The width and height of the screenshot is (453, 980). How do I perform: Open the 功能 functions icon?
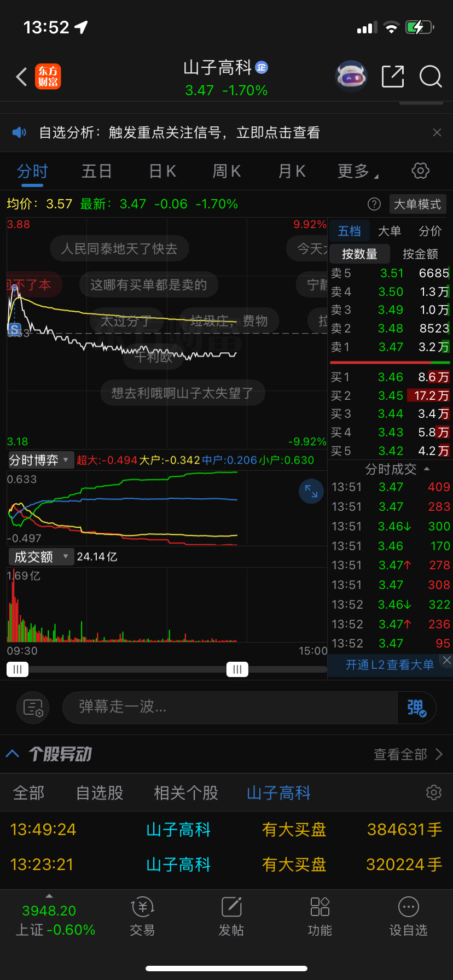pyautogui.click(x=320, y=917)
